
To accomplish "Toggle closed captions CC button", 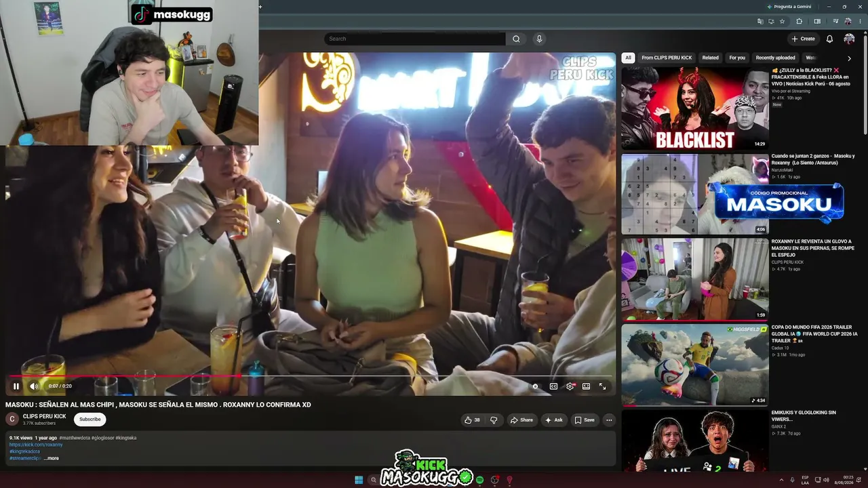I will [x=553, y=386].
